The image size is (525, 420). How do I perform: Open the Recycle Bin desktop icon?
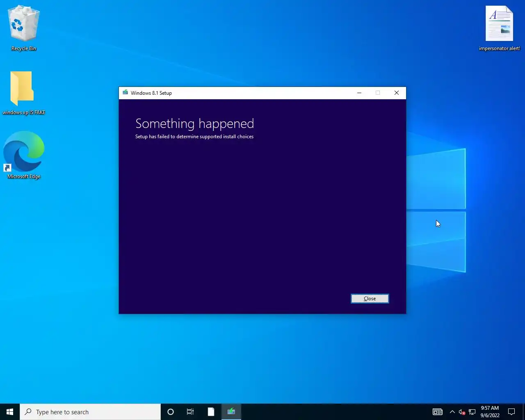point(24,29)
